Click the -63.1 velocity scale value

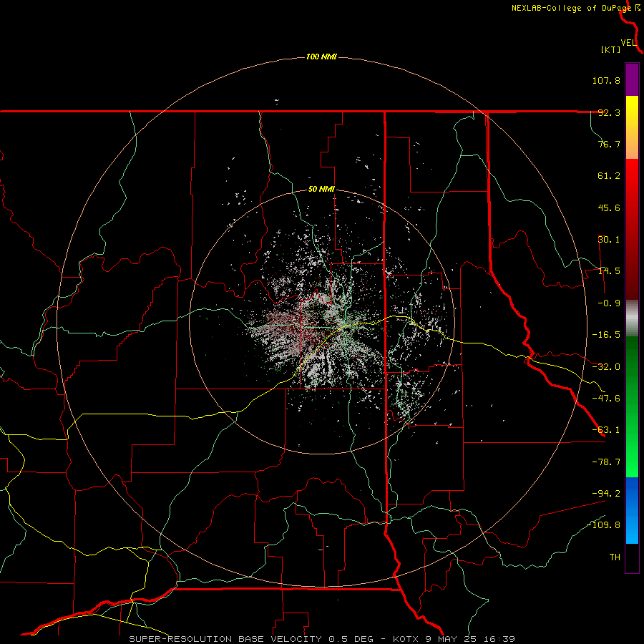click(x=606, y=430)
